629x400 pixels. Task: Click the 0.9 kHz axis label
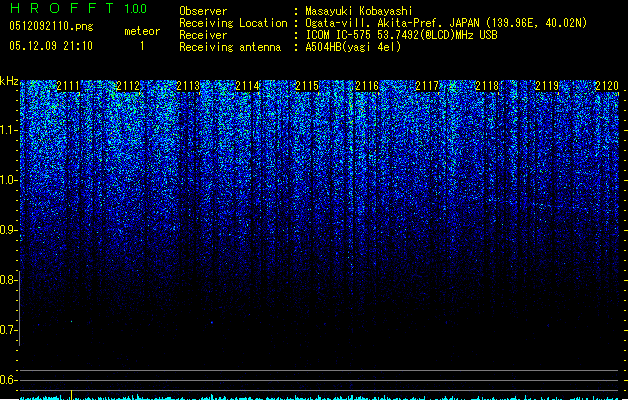tap(8, 230)
